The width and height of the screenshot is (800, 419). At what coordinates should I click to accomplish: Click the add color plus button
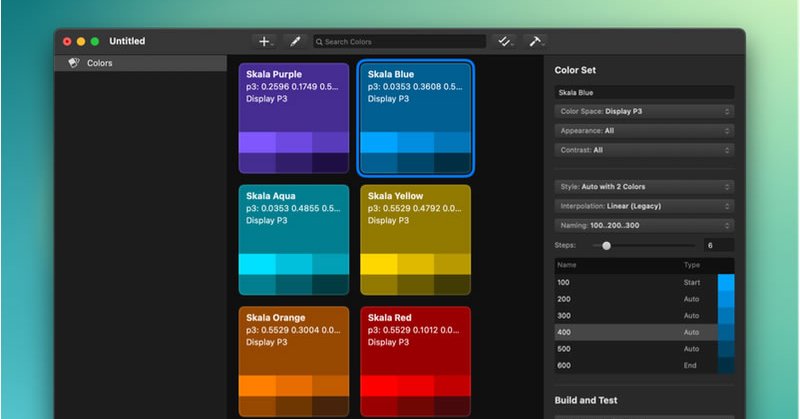(x=265, y=42)
